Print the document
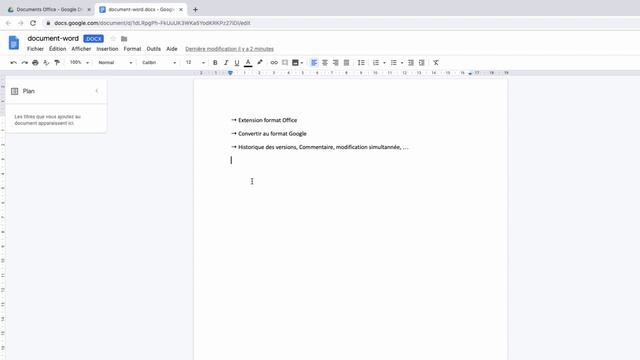This screenshot has height=360, width=640. point(35,62)
